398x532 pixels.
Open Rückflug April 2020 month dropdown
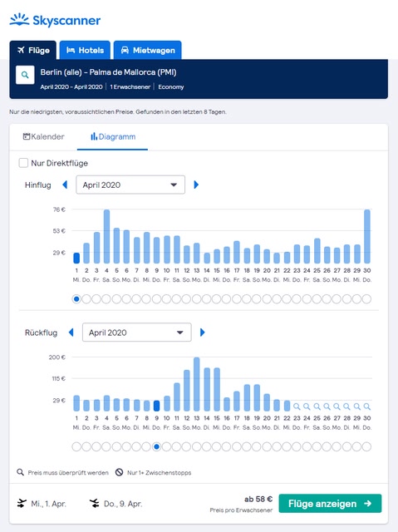[136, 332]
